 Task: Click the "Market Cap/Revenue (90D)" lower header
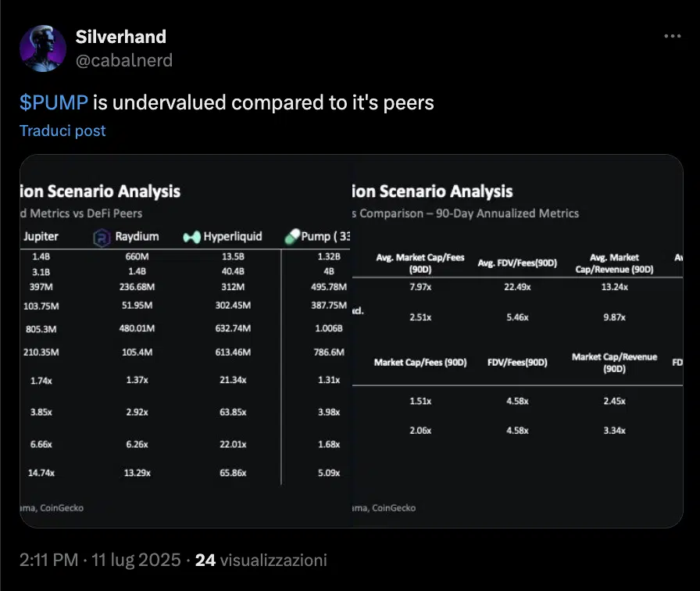click(614, 363)
